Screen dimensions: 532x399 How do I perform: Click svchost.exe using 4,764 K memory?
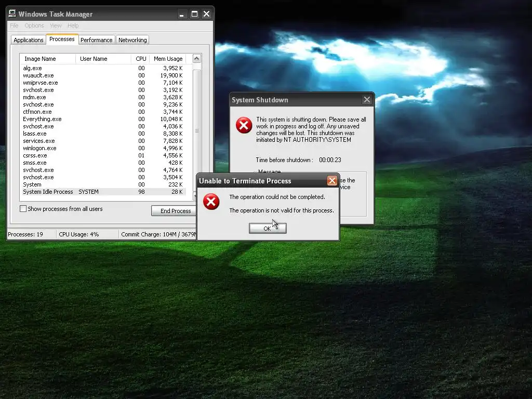(103, 170)
